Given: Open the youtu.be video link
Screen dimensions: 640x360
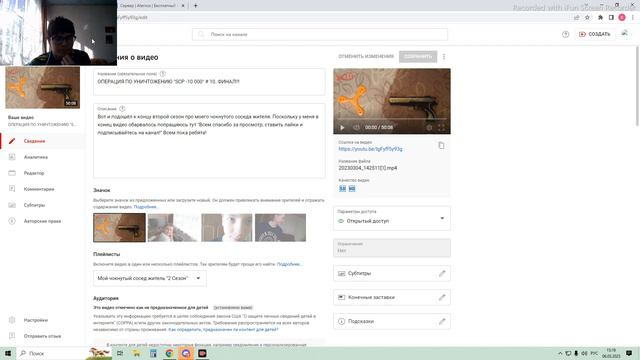Looking at the screenshot, I should coord(370,149).
